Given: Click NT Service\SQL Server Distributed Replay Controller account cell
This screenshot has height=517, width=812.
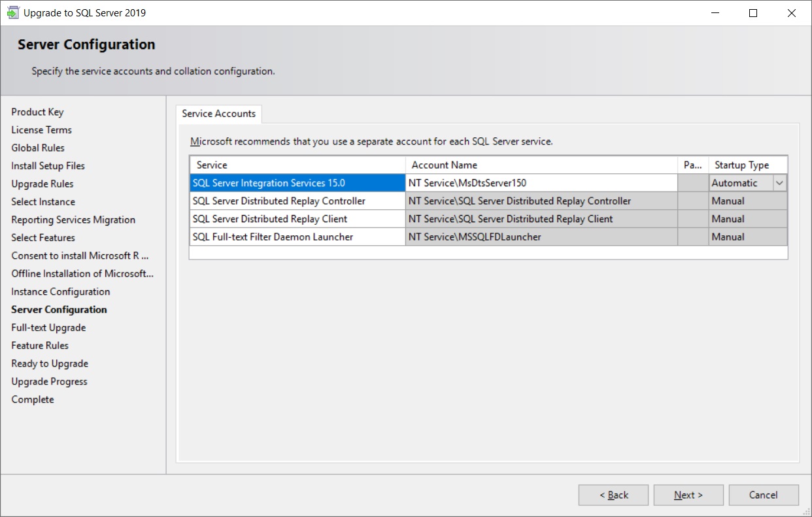Looking at the screenshot, I should tap(541, 201).
